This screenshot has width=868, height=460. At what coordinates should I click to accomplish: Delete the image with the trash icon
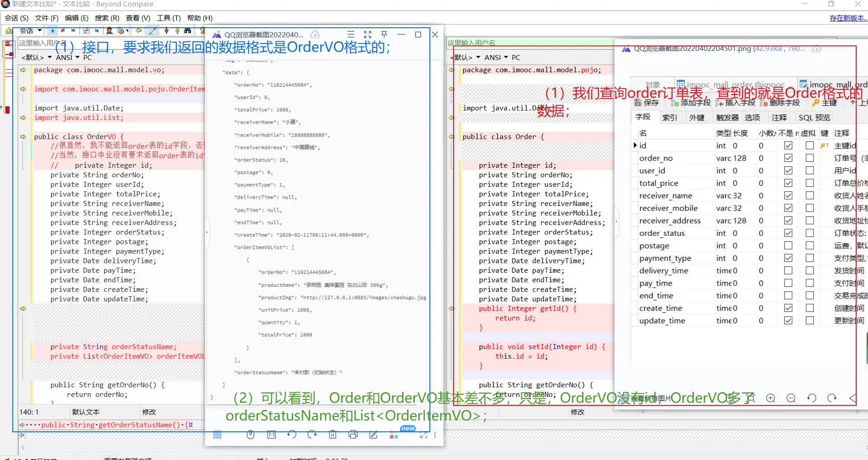(333, 435)
